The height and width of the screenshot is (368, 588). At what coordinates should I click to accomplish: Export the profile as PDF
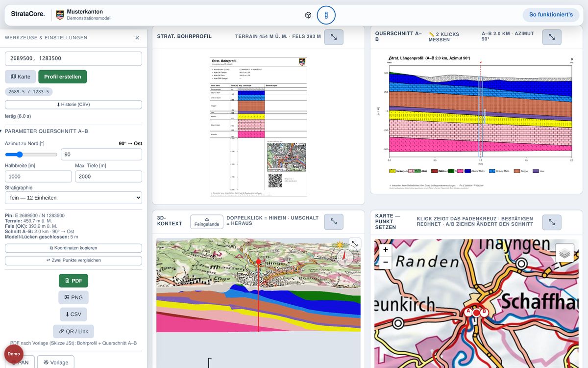pos(73,281)
